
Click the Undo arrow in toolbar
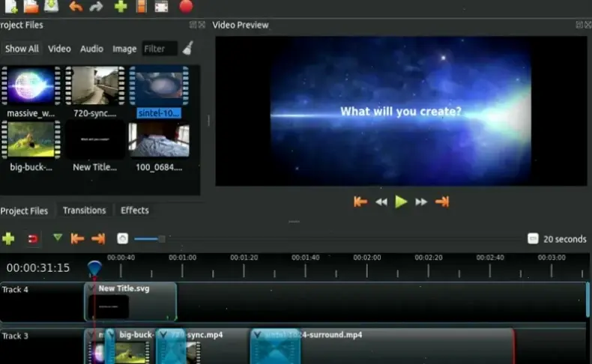(76, 7)
